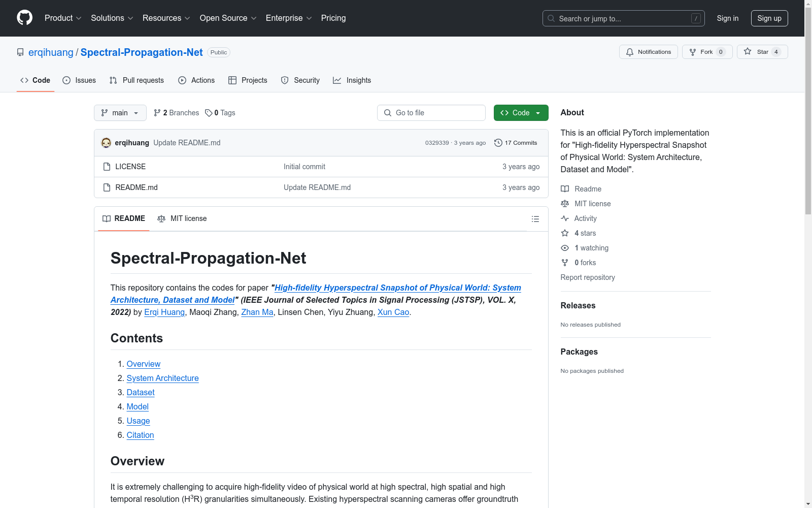Click the Notifications bell button
The width and height of the screenshot is (812, 508).
(648, 52)
